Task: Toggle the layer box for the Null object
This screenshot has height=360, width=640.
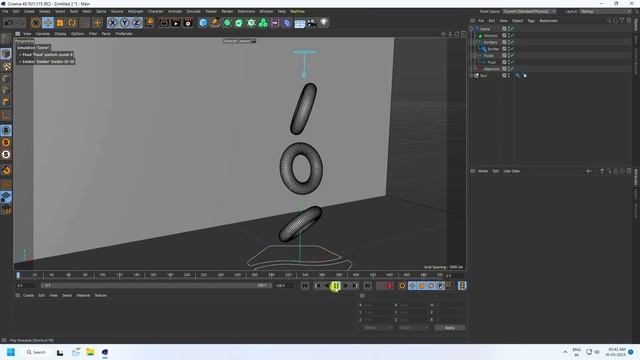Action: (504, 76)
